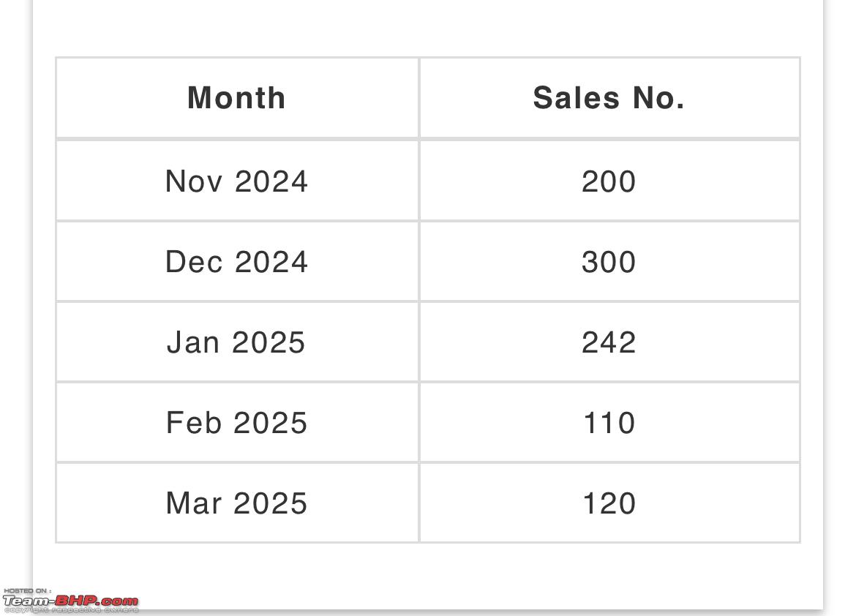Click the 'Hosted on' watermark text
The height and width of the screenshot is (616, 856).
click(27, 591)
